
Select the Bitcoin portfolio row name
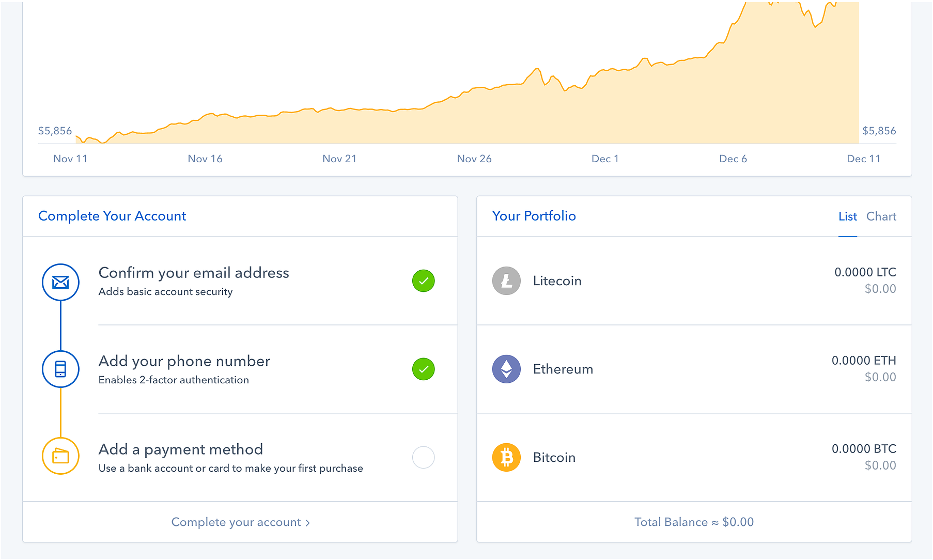[x=554, y=458]
